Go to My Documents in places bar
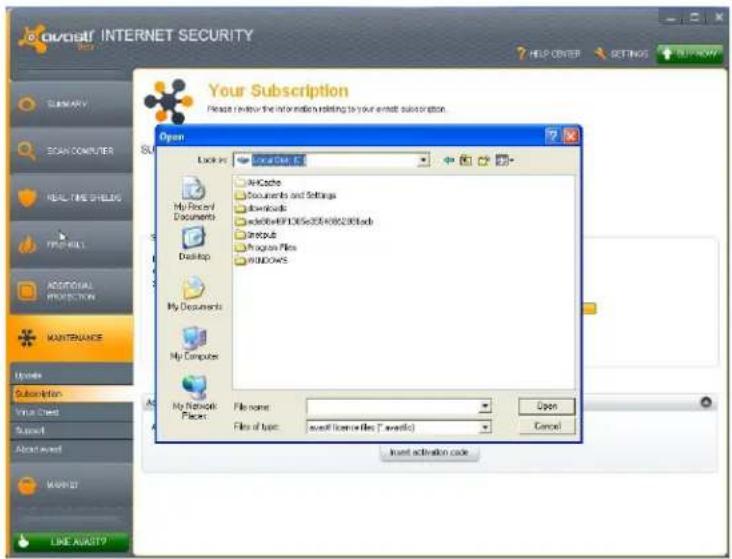Viewport: 732px width, 559px height. coord(194,293)
